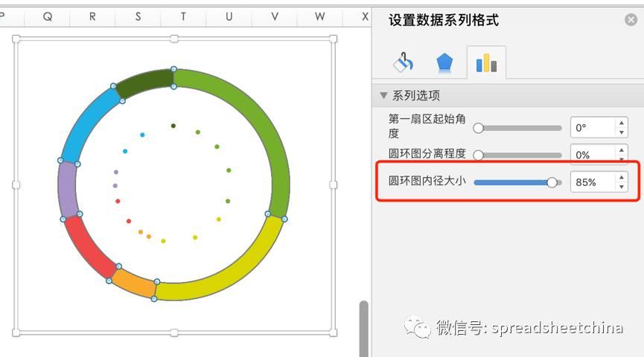Image resolution: width=644 pixels, height=357 pixels.
Task: Open the Effects pentagon tab
Action: [444, 62]
